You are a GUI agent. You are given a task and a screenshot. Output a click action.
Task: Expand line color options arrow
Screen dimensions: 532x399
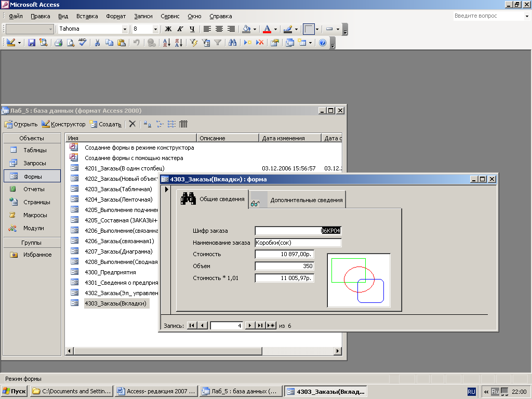pyautogui.click(x=296, y=29)
